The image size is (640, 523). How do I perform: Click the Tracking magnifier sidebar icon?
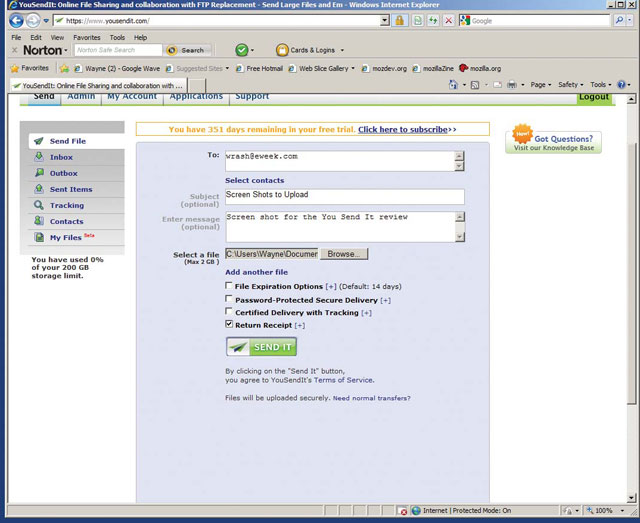[x=39, y=205]
